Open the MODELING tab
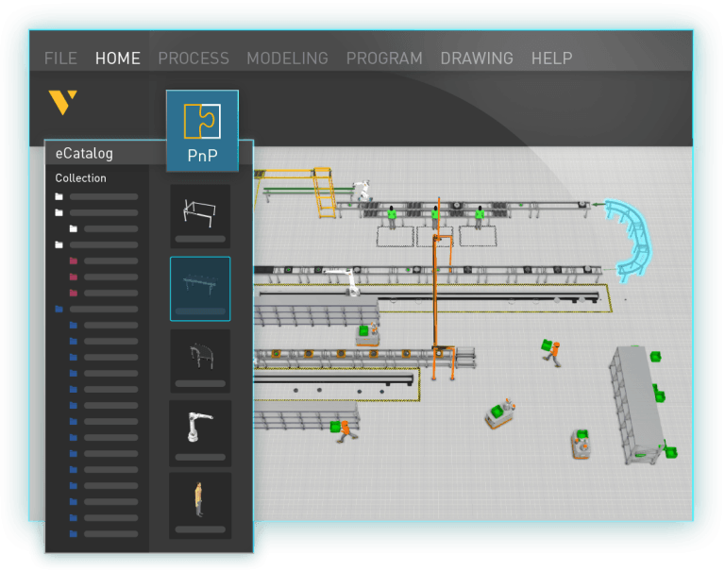Viewport: 725px width, 588px height. (287, 59)
